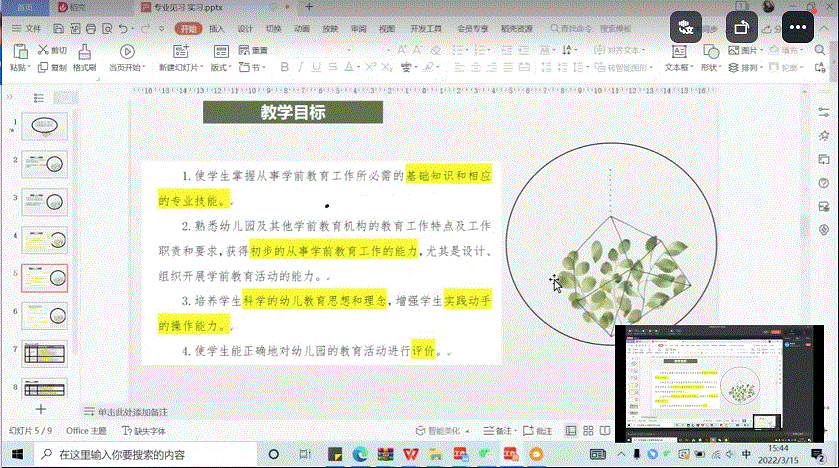Image resolution: width=839 pixels, height=468 pixels.
Task: Undo the last action
Action: click(x=124, y=28)
